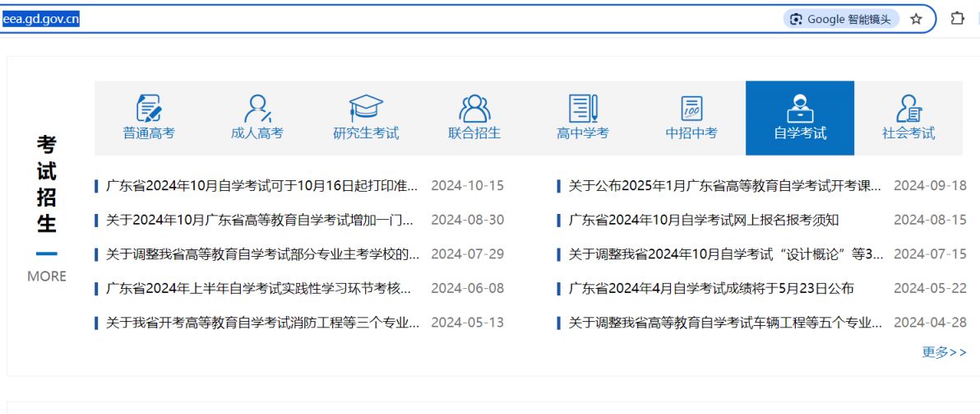This screenshot has width=980, height=414.
Task: Click the 成人高考 person icon
Action: click(257, 108)
